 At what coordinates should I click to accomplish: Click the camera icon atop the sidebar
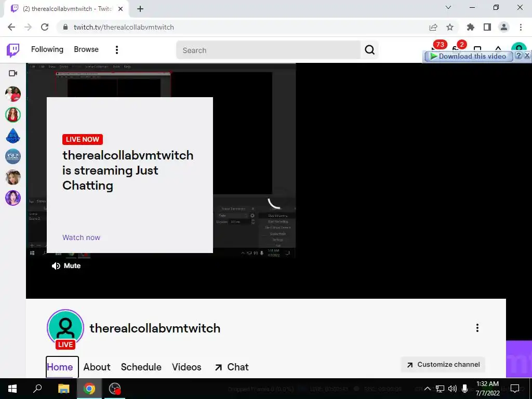tap(13, 73)
